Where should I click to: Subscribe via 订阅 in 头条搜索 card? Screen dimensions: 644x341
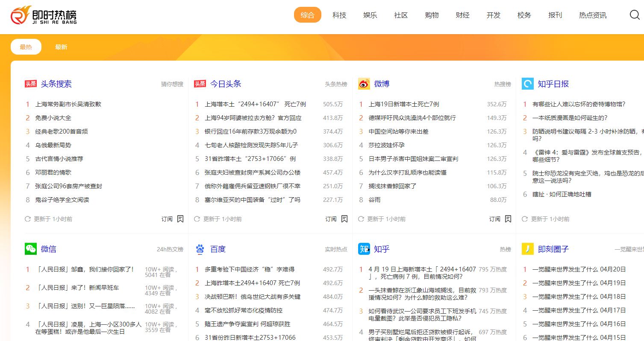coord(167,219)
